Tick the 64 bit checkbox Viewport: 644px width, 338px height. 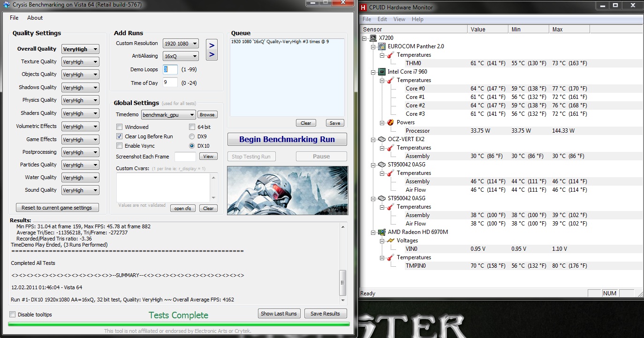tap(192, 127)
